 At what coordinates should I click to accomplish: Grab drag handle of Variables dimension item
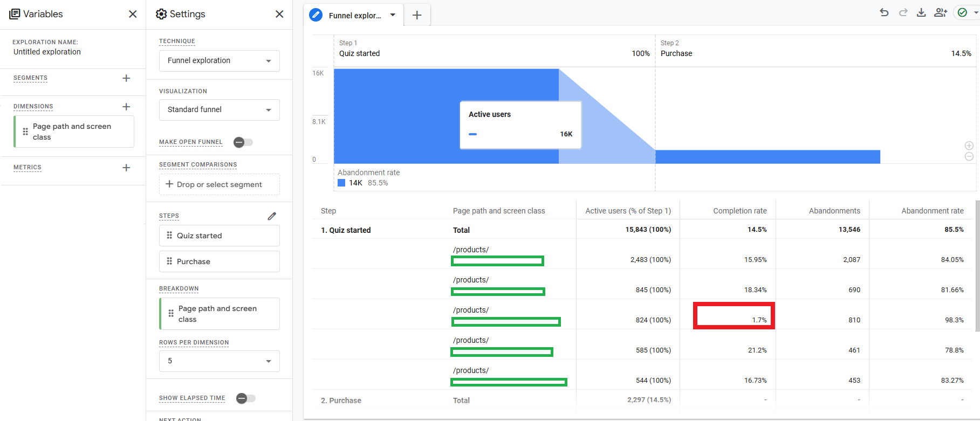tap(25, 132)
